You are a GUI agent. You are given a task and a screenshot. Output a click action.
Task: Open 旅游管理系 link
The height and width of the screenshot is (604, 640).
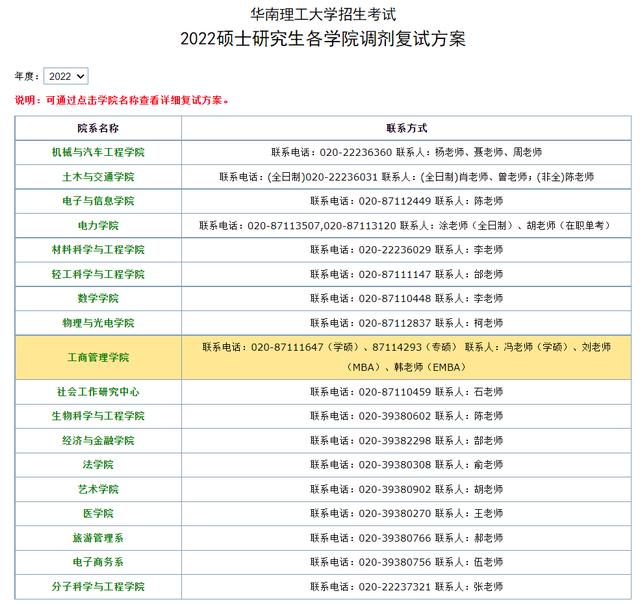(x=98, y=538)
